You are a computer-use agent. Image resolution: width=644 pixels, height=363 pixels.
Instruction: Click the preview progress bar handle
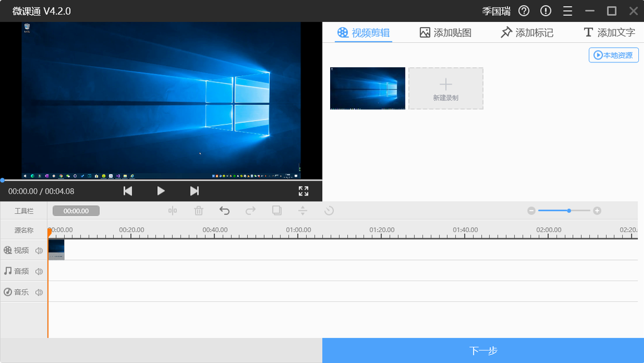pyautogui.click(x=3, y=181)
